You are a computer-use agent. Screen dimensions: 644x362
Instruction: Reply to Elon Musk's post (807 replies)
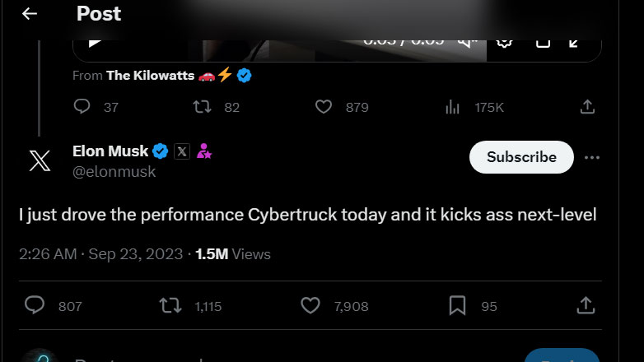coord(35,305)
